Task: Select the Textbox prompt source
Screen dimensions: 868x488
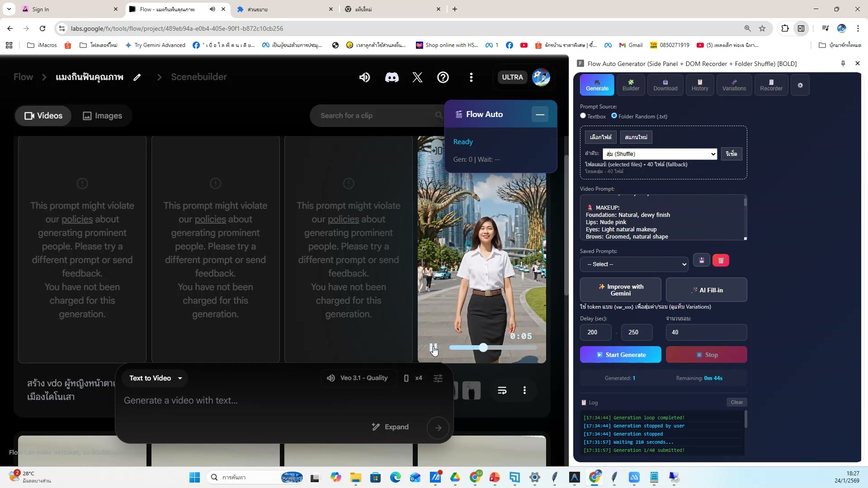Action: coord(583,116)
